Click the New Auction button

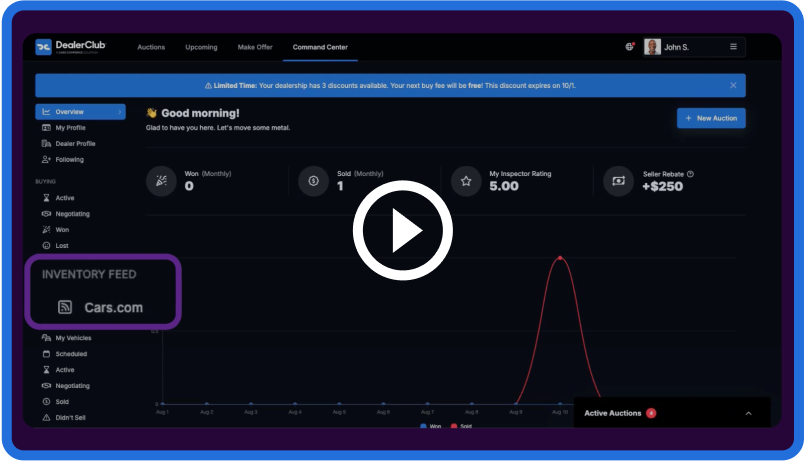pyautogui.click(x=711, y=118)
